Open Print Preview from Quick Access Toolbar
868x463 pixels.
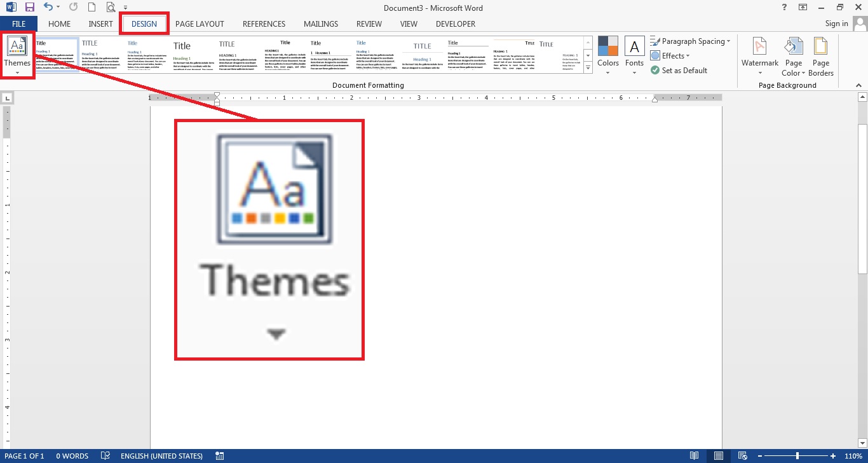[x=109, y=7]
